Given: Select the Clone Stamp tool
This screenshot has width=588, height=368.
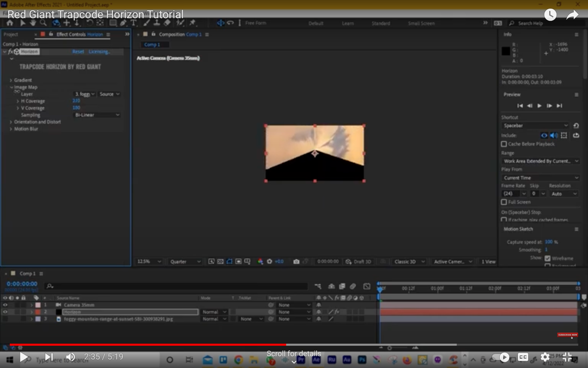Looking at the screenshot, I should [x=157, y=23].
